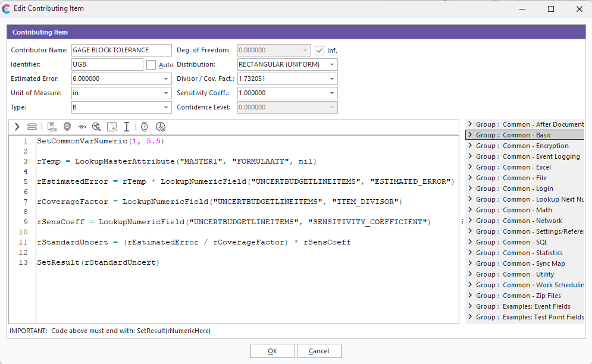Click the magnifier search icon in the toolbar
Screen dimensions: 592x364
coord(96,127)
